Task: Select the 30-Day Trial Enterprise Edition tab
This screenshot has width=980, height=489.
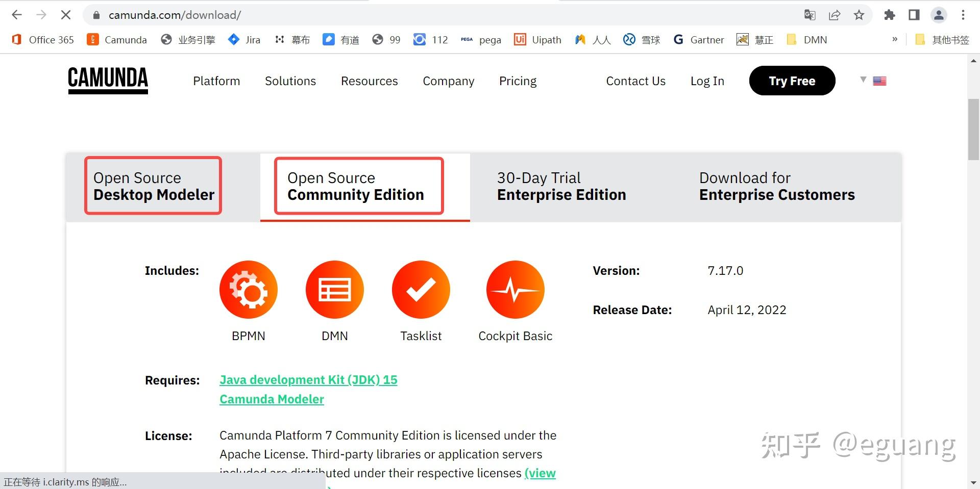Action: (561, 186)
